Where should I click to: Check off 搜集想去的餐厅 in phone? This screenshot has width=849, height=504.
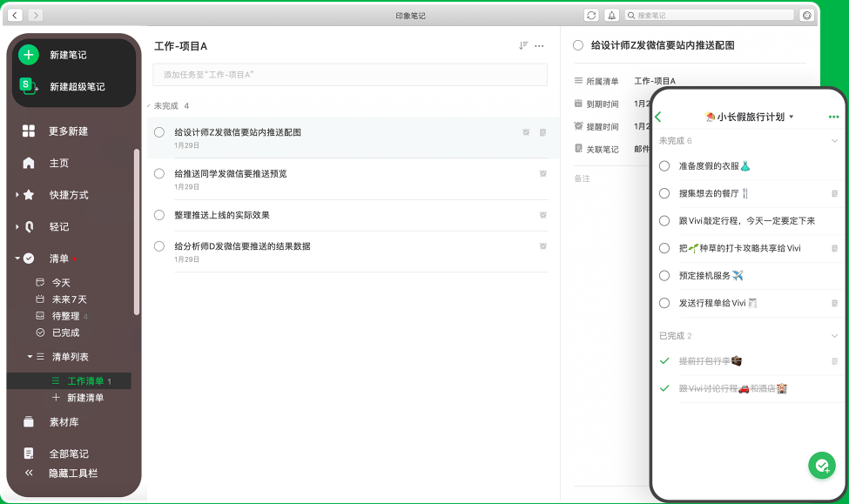pos(664,193)
